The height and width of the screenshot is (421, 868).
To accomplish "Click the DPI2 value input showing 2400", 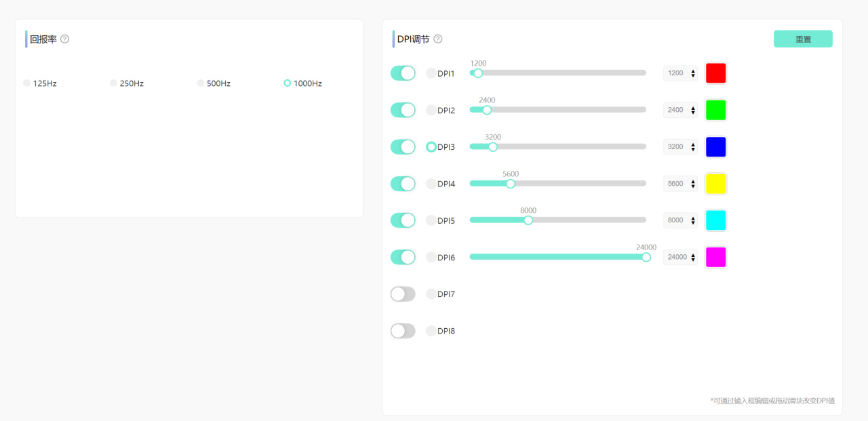I will click(x=676, y=110).
